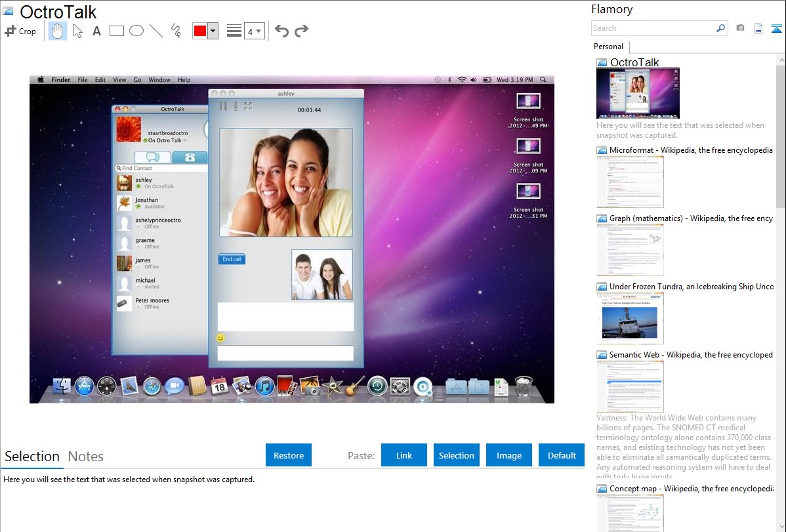
Task: Open the Semantic Web snapshot thumbnail
Action: 630,386
